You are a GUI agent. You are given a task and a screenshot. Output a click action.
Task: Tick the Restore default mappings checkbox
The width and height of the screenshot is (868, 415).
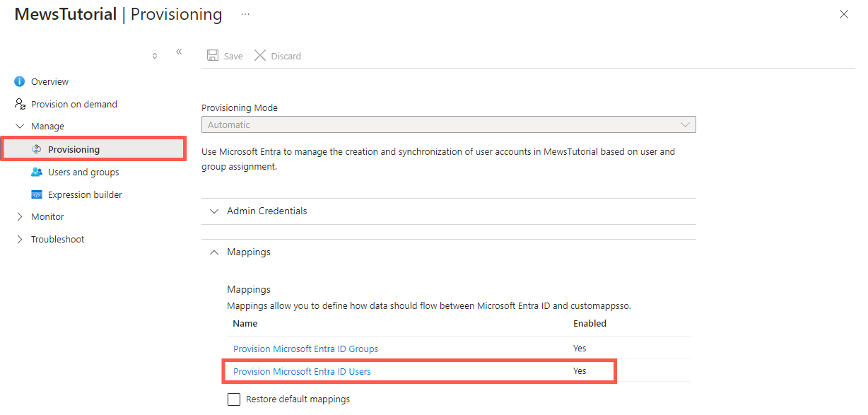(x=234, y=399)
